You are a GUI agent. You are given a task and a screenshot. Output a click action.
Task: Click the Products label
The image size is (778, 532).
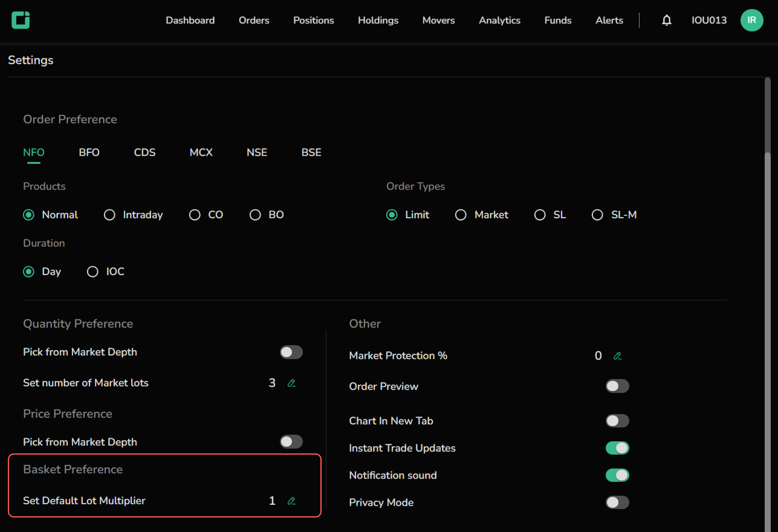(44, 187)
